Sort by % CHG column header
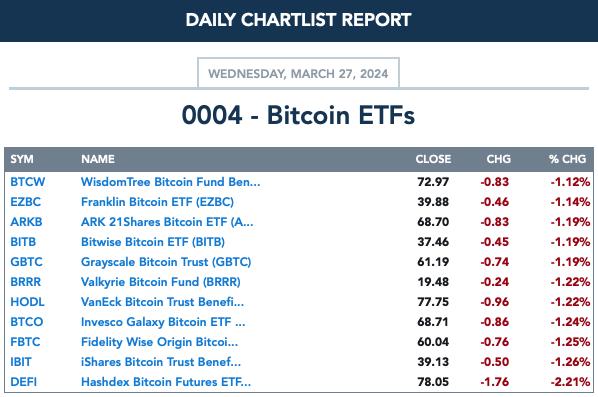 pyautogui.click(x=567, y=159)
